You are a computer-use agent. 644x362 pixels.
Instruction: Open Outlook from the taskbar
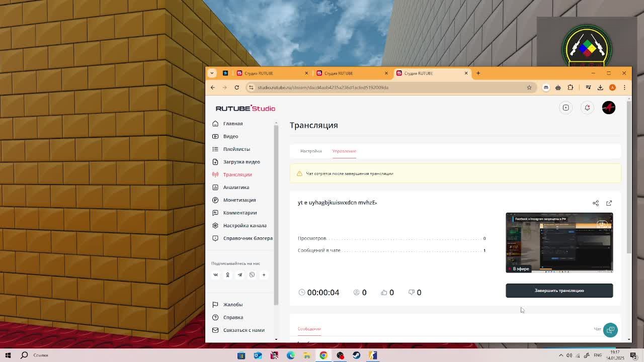tap(258, 355)
